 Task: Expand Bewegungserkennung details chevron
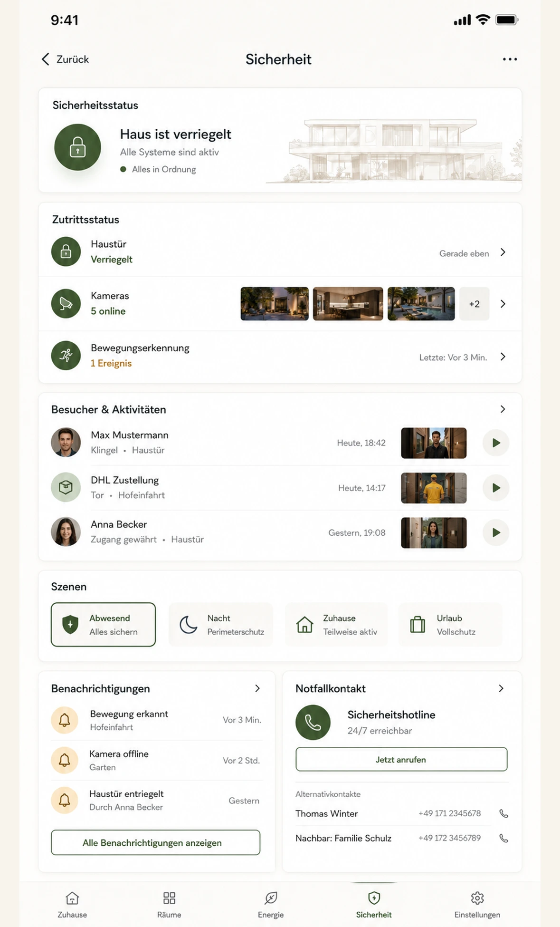tap(503, 357)
